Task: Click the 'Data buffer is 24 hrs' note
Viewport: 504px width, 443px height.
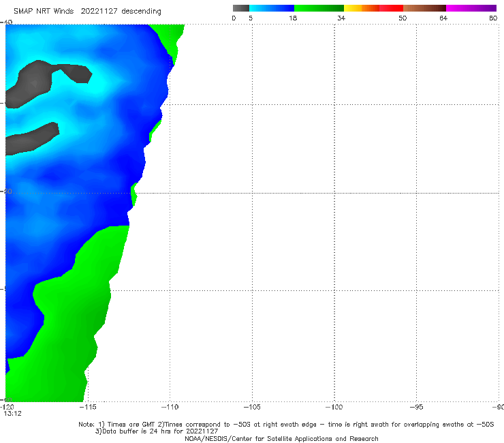Action: click(x=157, y=431)
